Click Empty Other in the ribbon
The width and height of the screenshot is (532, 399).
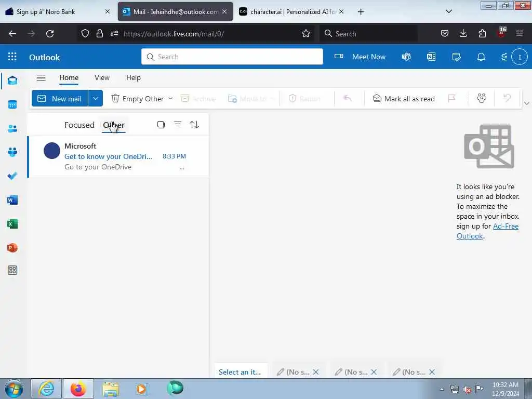(137, 98)
